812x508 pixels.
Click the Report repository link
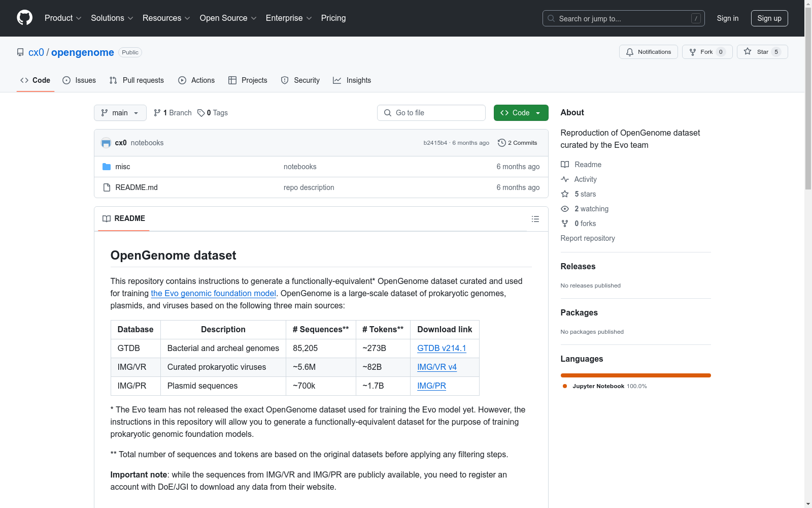588,238
